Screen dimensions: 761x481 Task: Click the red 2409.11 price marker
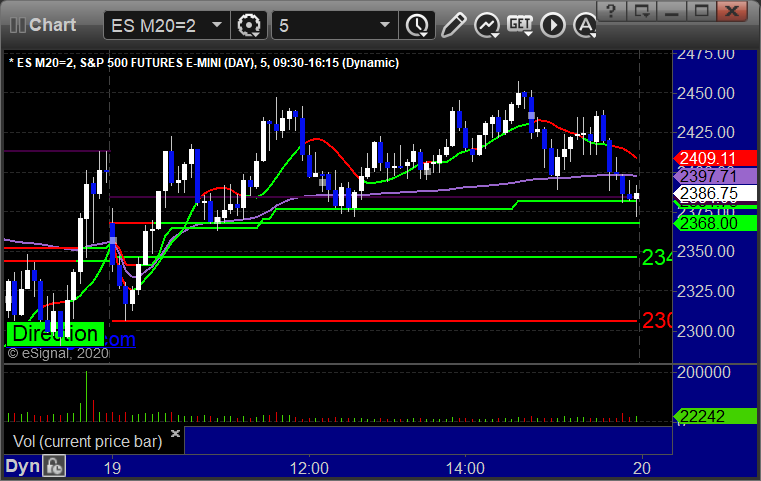coord(714,158)
